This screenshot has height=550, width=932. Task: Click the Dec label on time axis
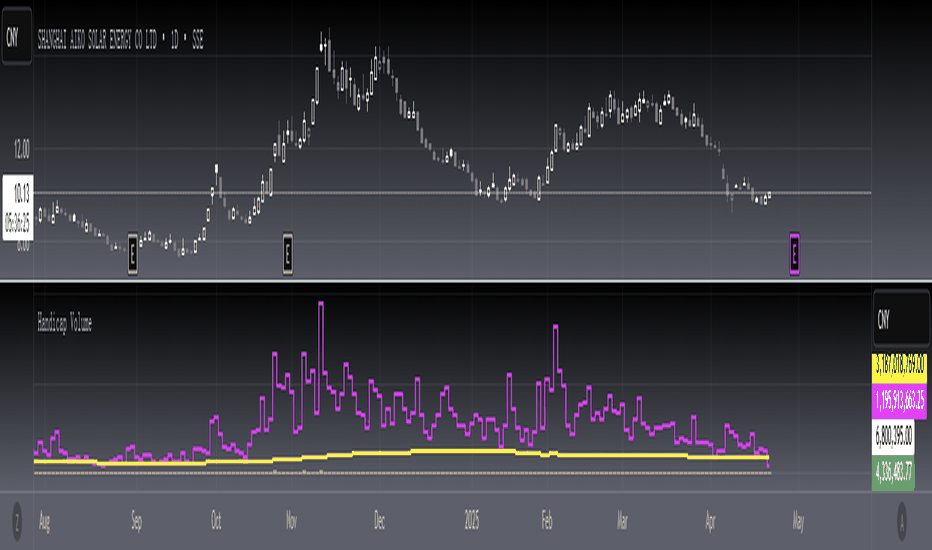(x=379, y=521)
